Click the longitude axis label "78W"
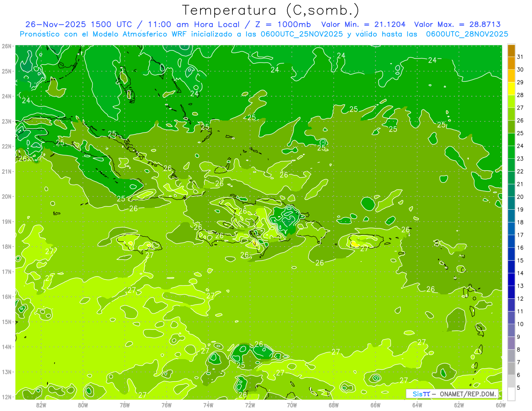Viewport: 532px width, 411px height. tap(125, 405)
